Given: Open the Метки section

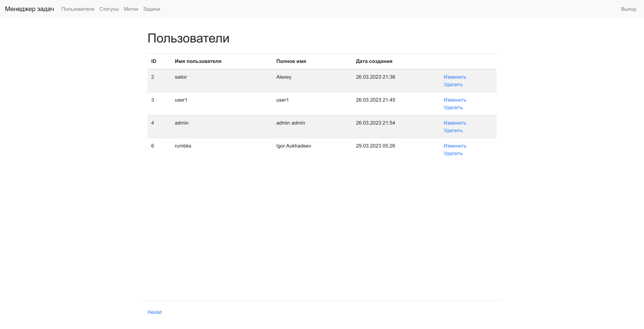Looking at the screenshot, I should coord(131,9).
